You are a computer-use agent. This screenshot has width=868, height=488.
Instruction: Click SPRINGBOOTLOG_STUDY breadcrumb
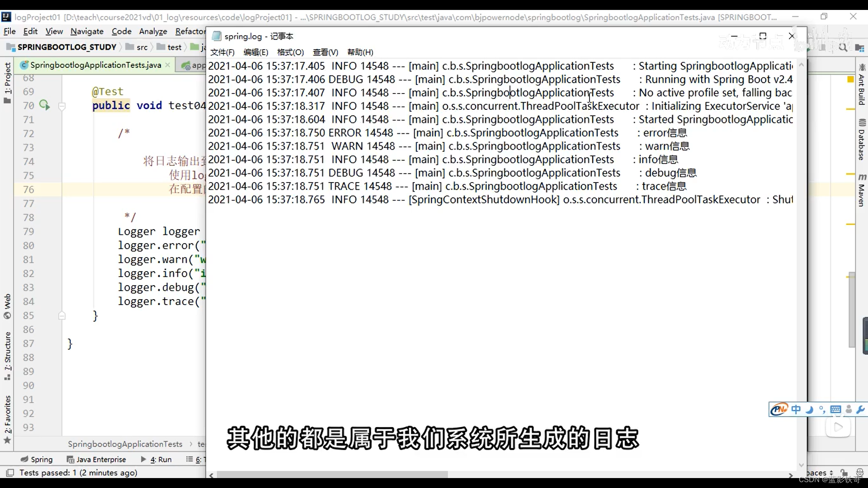click(x=61, y=47)
